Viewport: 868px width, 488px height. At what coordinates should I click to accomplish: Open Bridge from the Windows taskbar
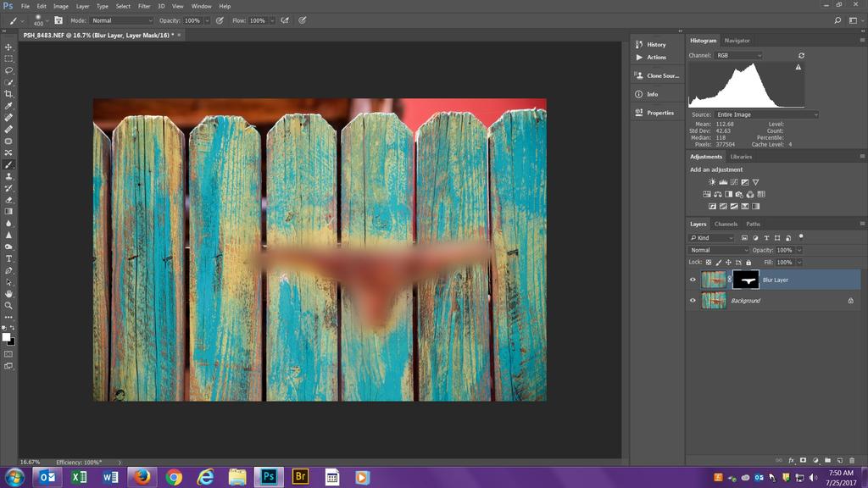click(300, 477)
